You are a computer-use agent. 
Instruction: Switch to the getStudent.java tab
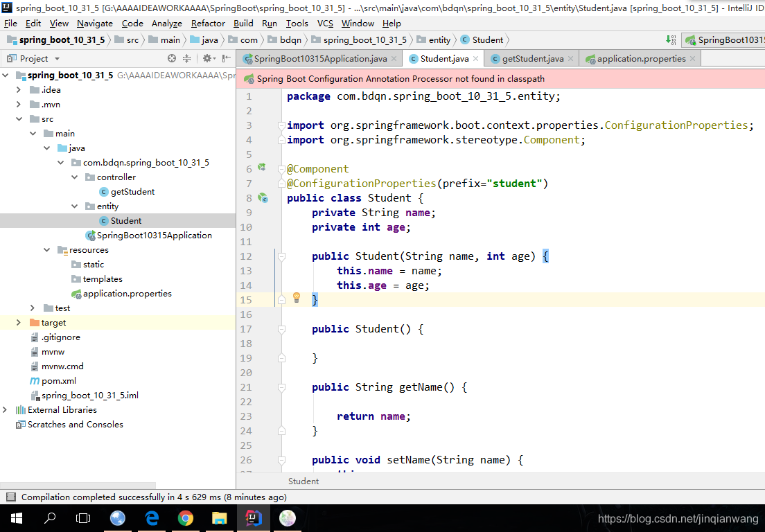533,58
